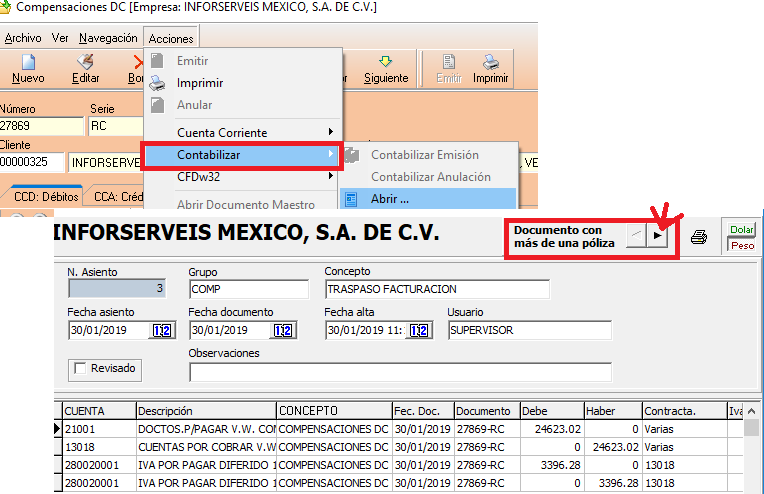Click the Usuario field SUPERVISOR

click(530, 330)
